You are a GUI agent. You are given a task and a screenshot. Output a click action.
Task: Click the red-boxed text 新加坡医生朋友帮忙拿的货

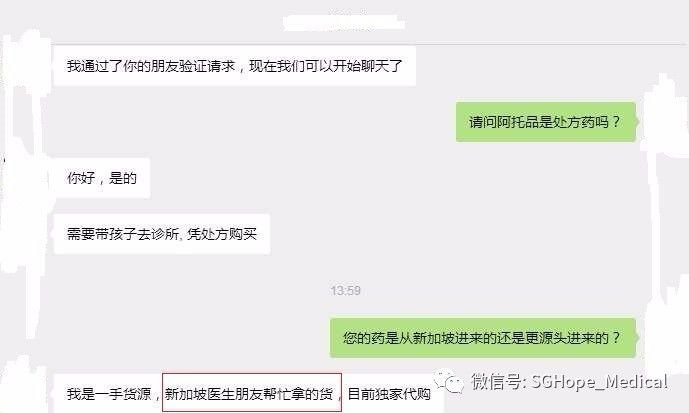pyautogui.click(x=252, y=393)
